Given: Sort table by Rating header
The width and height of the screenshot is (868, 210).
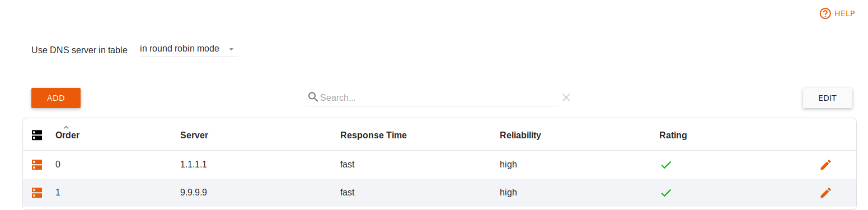Looking at the screenshot, I should pyautogui.click(x=673, y=135).
